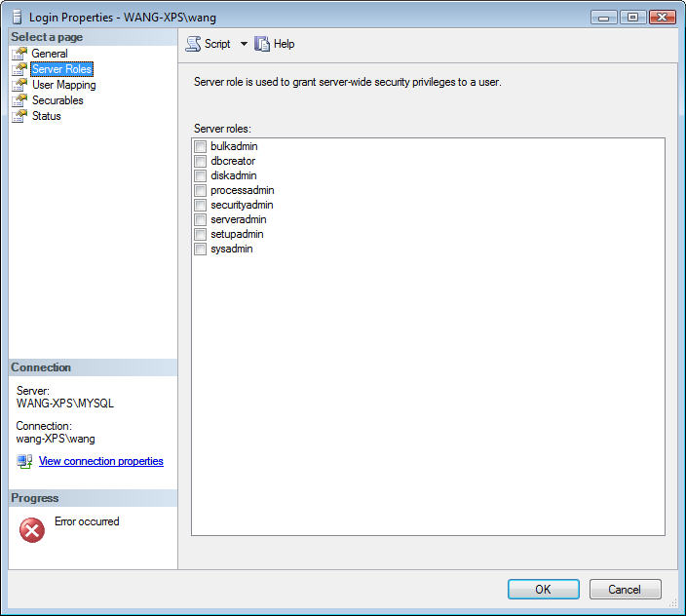Switch to the Status page
The height and width of the screenshot is (616, 686).
47,116
